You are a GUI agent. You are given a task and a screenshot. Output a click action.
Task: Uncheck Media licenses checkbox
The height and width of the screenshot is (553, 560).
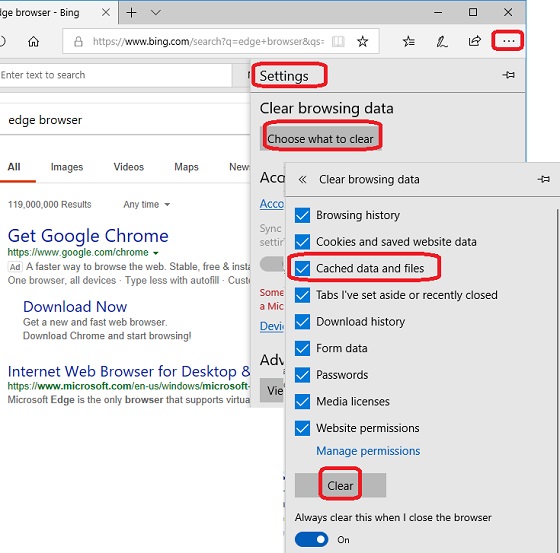click(302, 402)
